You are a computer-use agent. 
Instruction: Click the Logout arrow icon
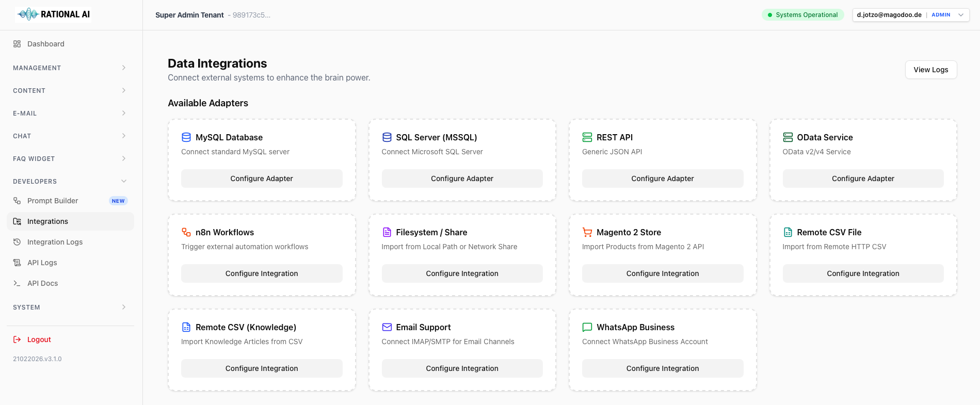[17, 339]
